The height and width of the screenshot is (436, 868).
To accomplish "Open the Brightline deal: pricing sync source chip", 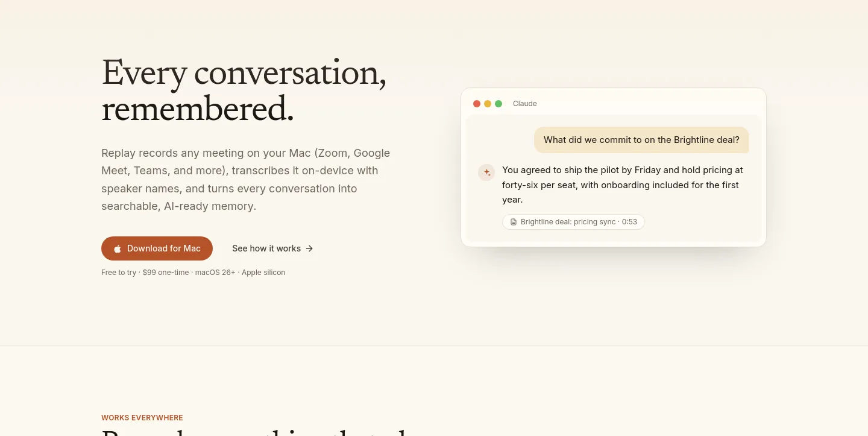I will [x=573, y=222].
